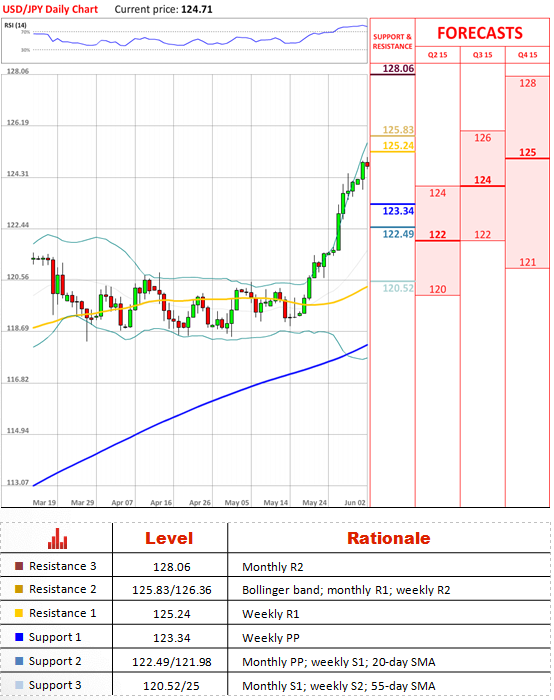This screenshot has width=554, height=700.
Task: Click the Resistance 2 gold color square
Action: pyautogui.click(x=19, y=589)
